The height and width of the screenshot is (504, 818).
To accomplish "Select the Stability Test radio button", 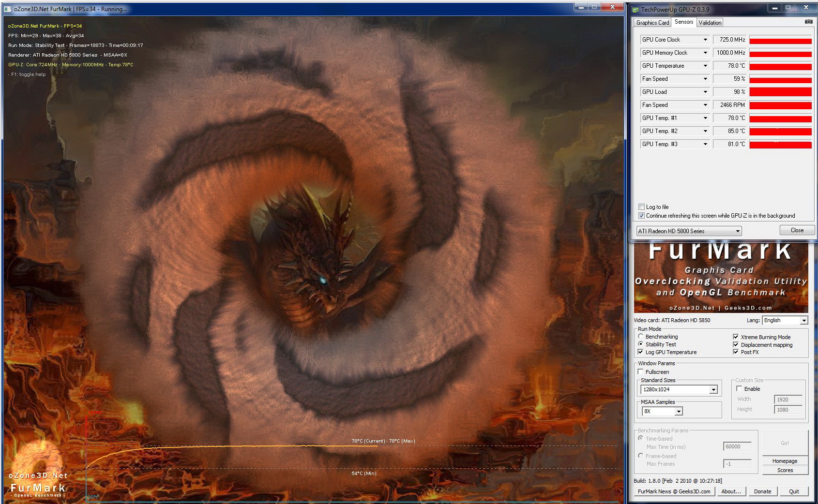I will pyautogui.click(x=641, y=344).
